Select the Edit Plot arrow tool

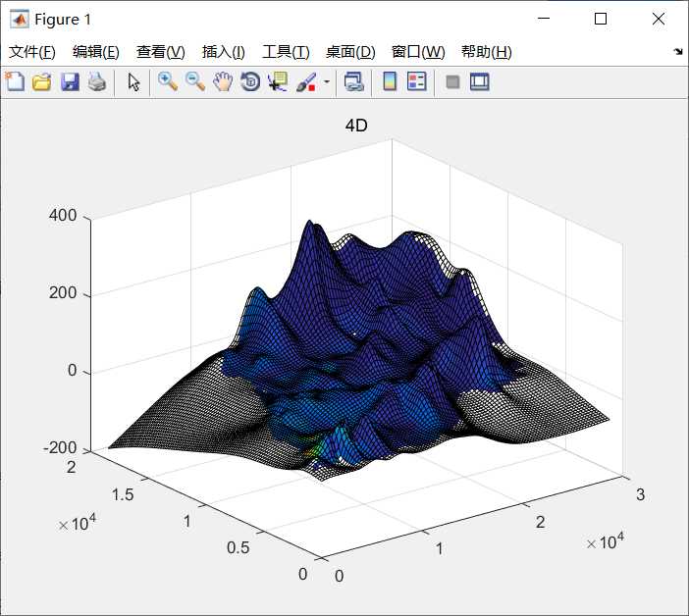(x=133, y=82)
